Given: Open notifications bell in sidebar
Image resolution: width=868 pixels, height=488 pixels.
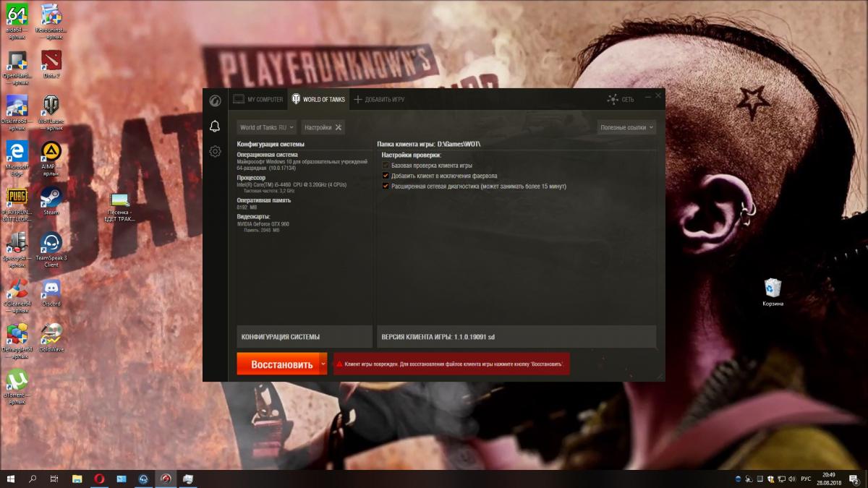Looking at the screenshot, I should pyautogui.click(x=215, y=127).
